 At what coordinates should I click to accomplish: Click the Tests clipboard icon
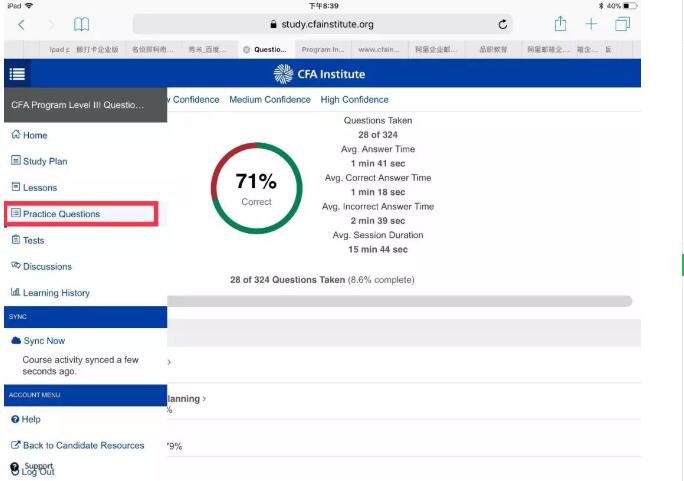click(x=16, y=239)
